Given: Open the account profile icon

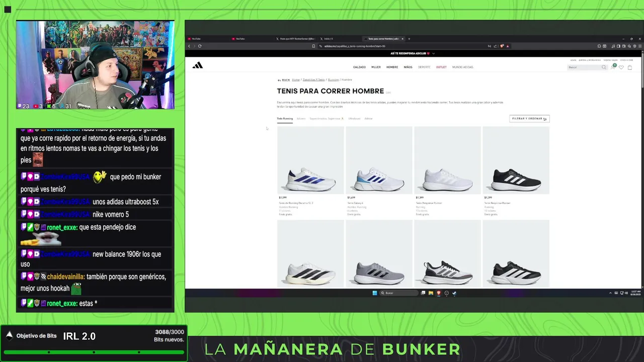Looking at the screenshot, I should (613, 67).
